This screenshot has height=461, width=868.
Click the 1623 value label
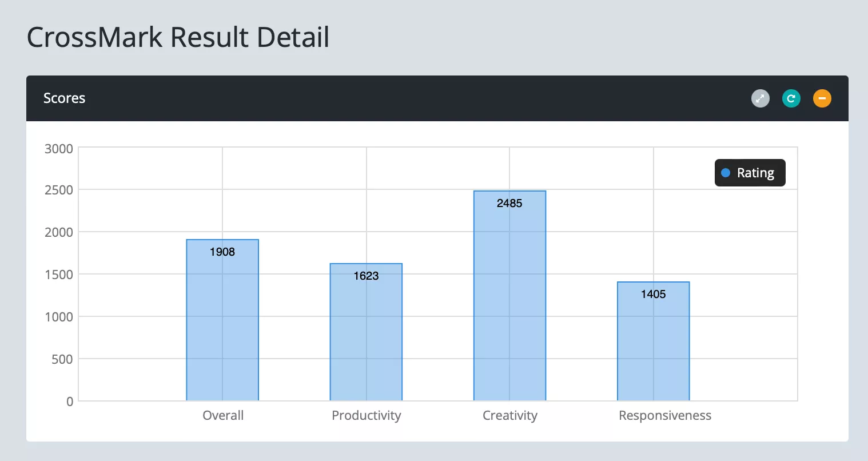pos(366,276)
